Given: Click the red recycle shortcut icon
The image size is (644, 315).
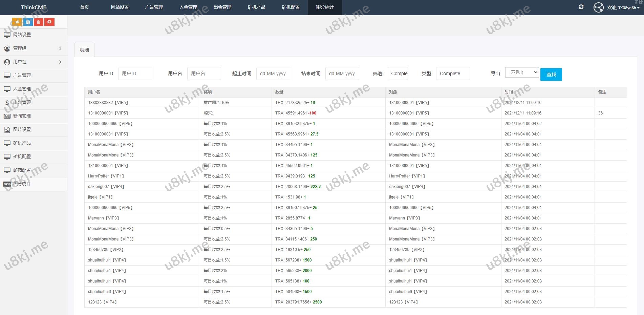Looking at the screenshot, I should click(x=49, y=22).
